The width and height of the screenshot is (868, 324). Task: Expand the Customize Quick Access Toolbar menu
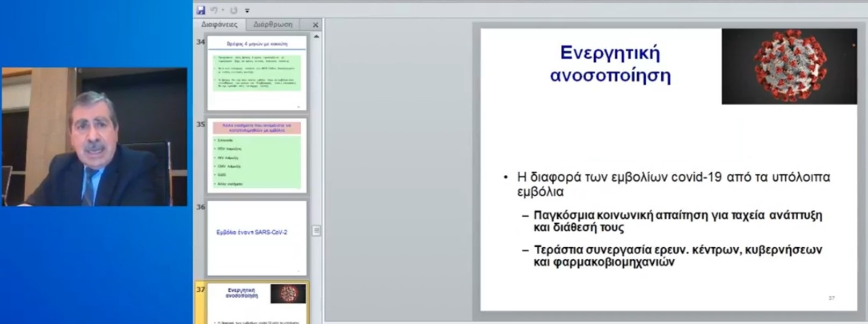(247, 11)
